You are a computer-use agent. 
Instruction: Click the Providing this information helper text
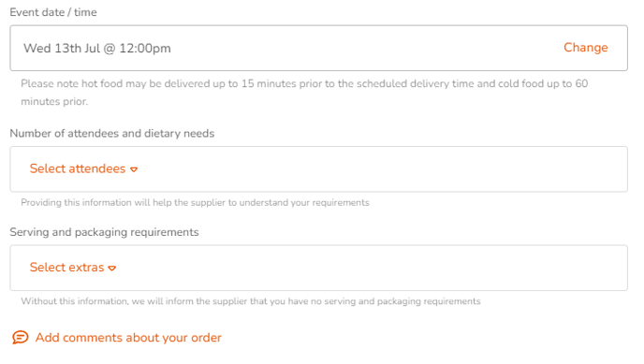[195, 203]
